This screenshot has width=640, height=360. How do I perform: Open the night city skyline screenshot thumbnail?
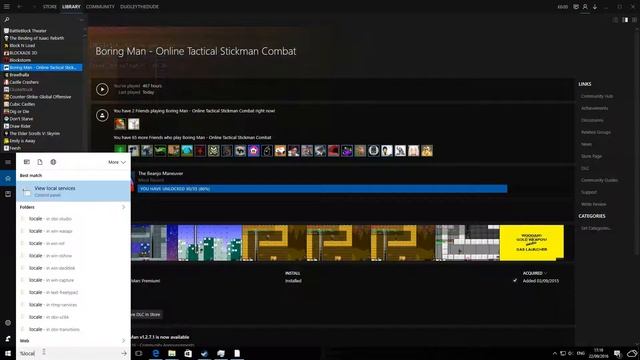210,243
